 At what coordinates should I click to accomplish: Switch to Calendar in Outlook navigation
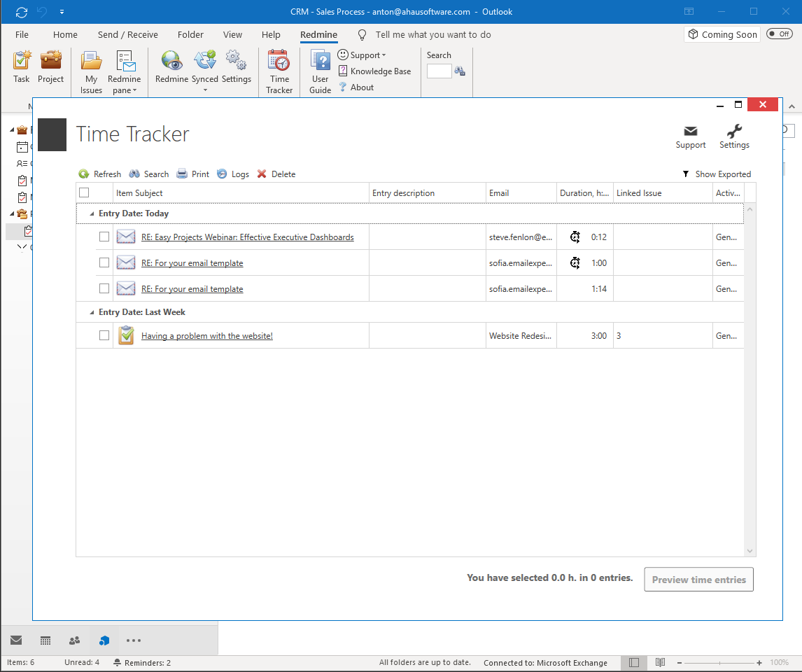point(45,640)
